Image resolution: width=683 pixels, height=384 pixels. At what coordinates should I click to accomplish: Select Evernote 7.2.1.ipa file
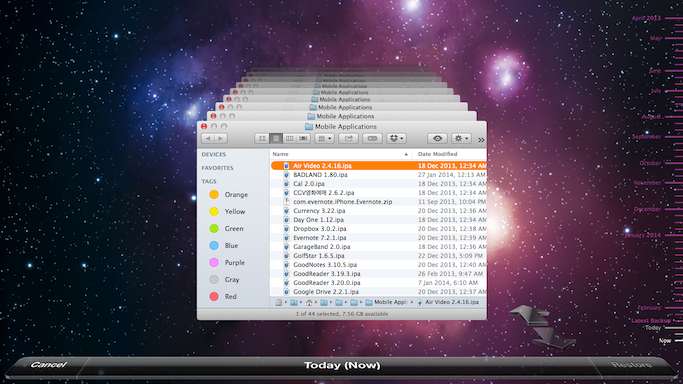coord(379,238)
